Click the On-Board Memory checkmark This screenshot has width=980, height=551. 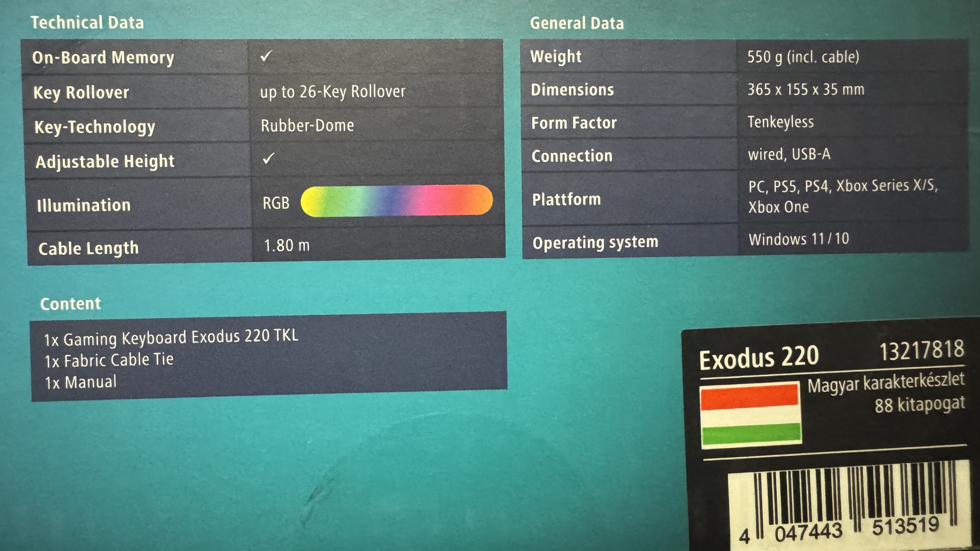point(266,56)
